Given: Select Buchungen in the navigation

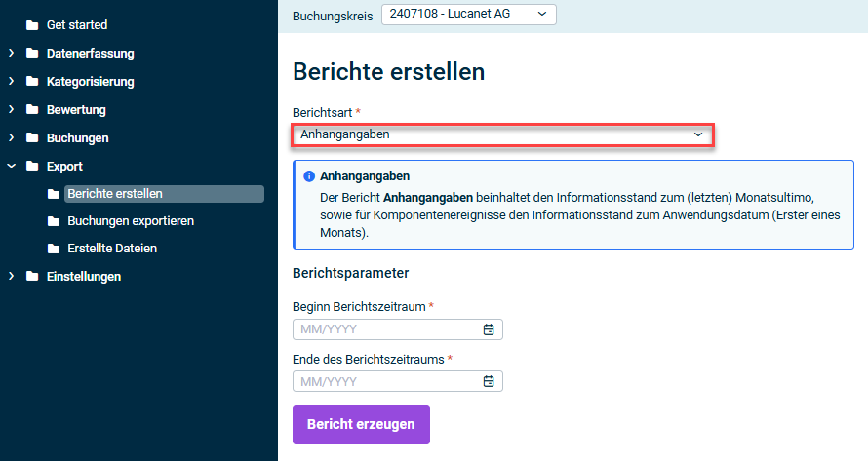Looking at the screenshot, I should point(77,137).
